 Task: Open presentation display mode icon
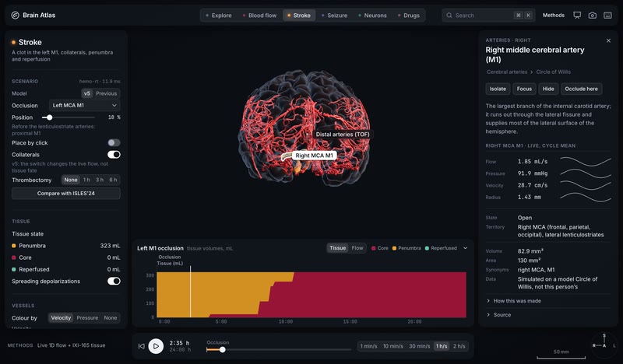(x=577, y=15)
